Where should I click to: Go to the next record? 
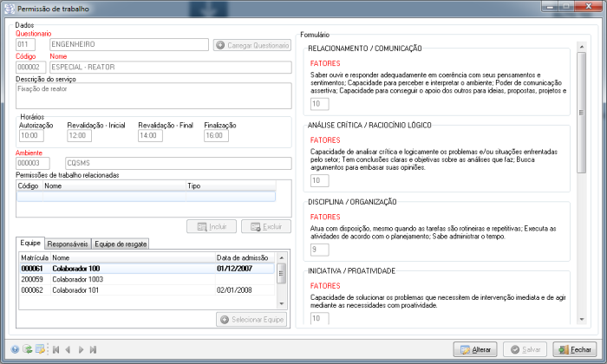(x=81, y=349)
